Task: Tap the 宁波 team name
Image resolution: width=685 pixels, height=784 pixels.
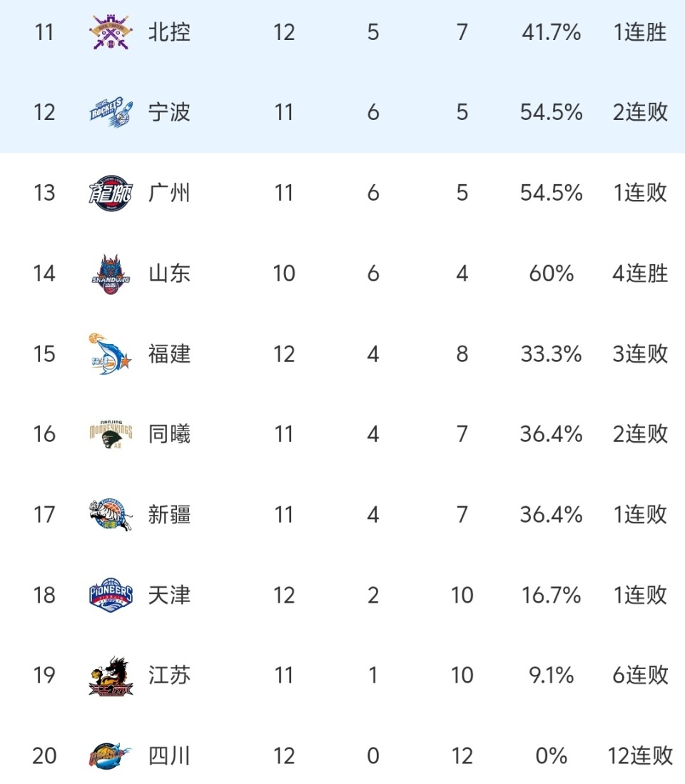Action: 170,113
